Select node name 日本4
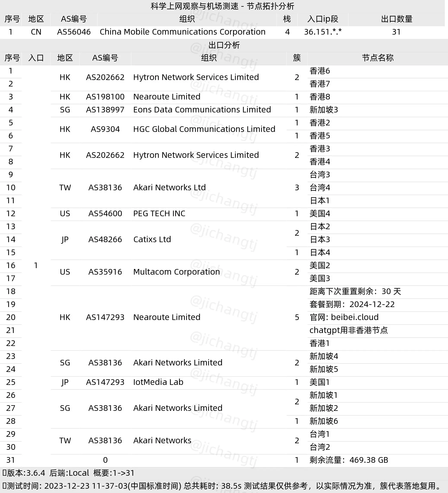Screen dimensions: 448x493 coord(320,252)
